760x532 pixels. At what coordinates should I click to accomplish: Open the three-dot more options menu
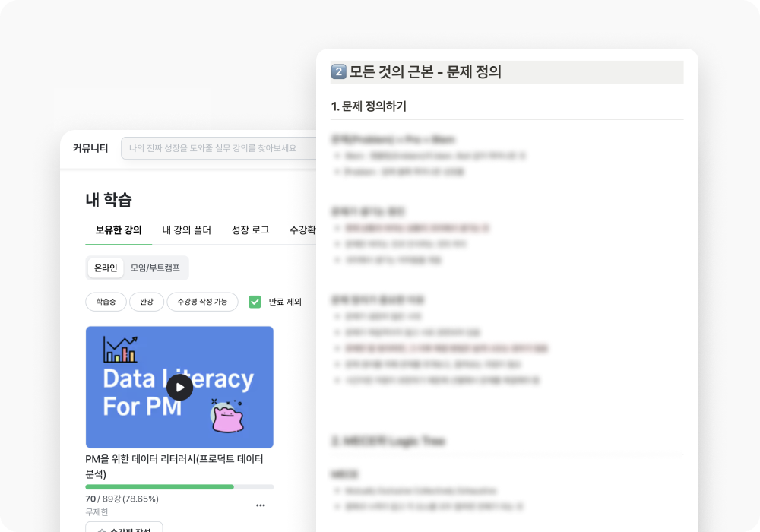coord(260,505)
